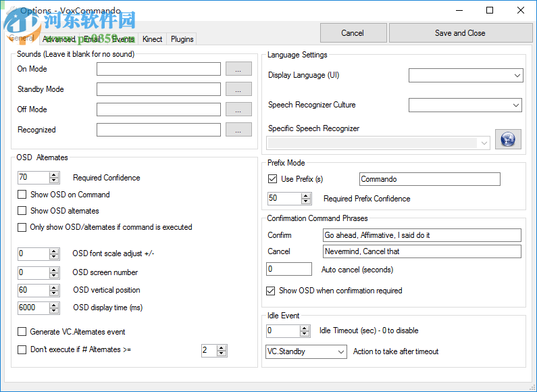Switch to the Kinect tab
The image size is (537, 392).
(153, 39)
